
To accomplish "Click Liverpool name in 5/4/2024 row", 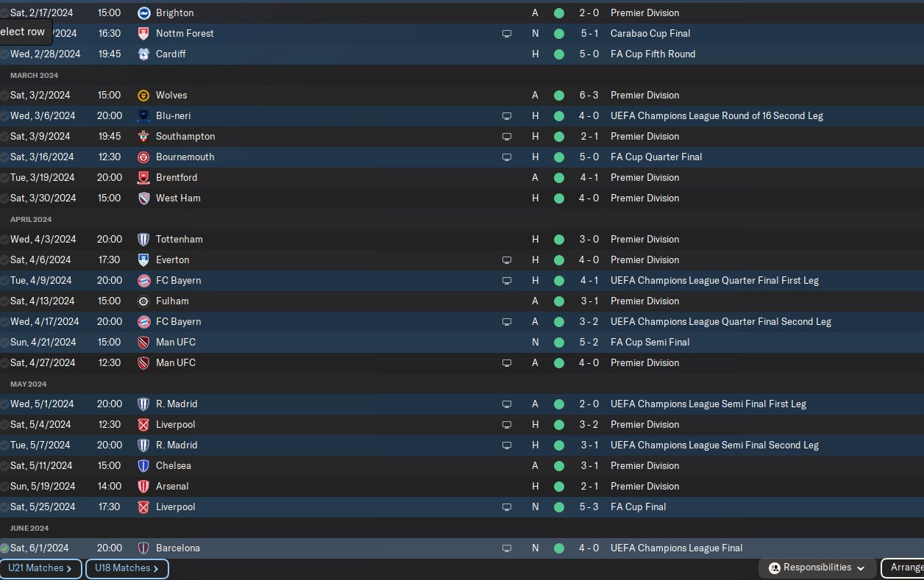I will [x=176, y=424].
